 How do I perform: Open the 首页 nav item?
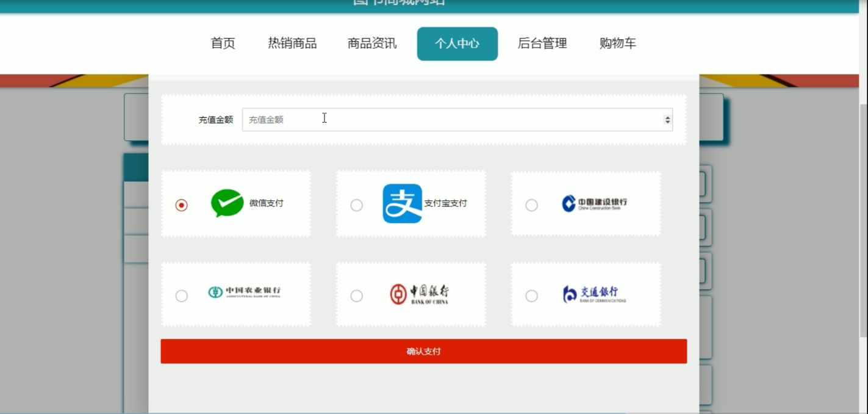tap(223, 43)
